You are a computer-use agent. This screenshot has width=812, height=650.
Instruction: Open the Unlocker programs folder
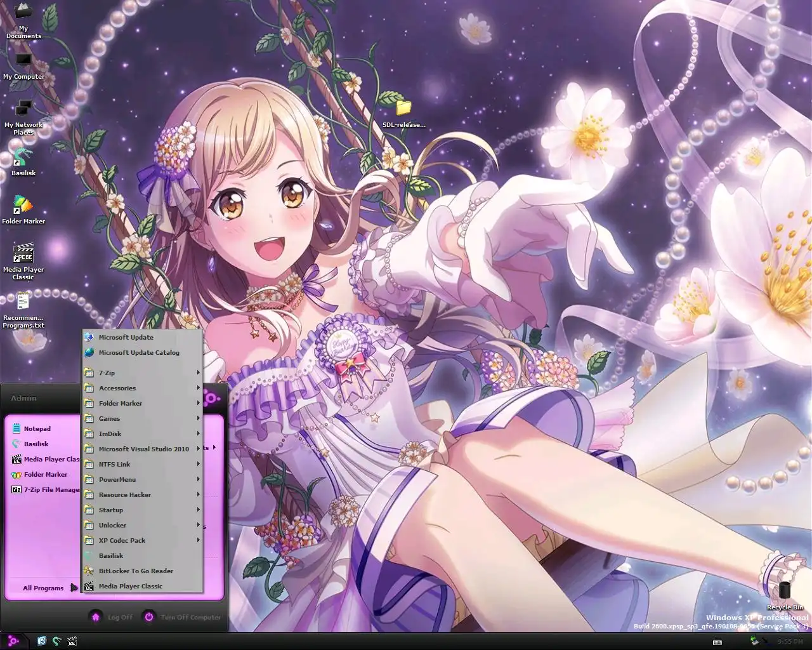142,525
